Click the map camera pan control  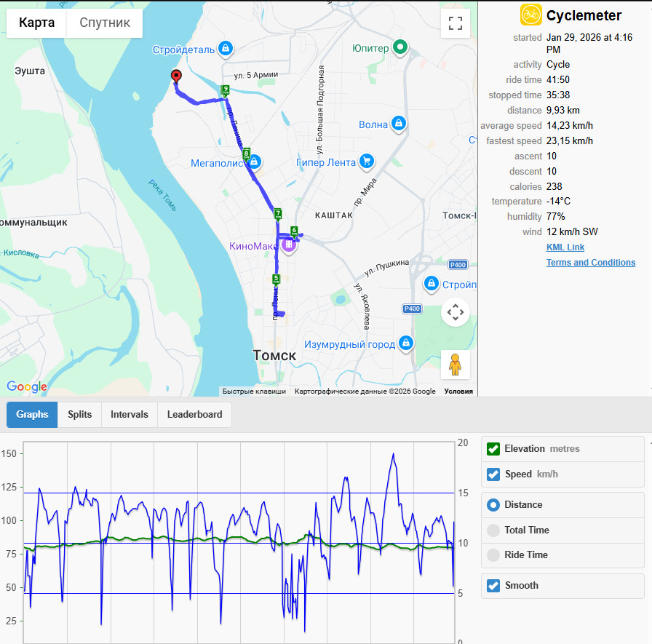(x=456, y=312)
